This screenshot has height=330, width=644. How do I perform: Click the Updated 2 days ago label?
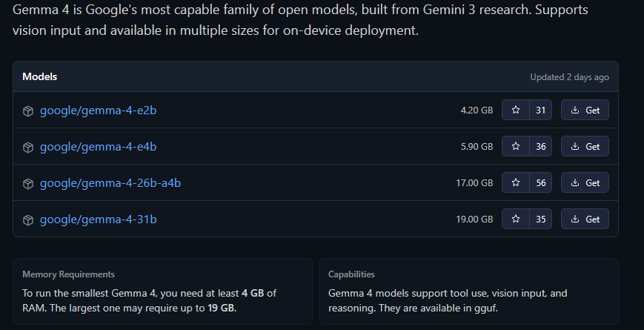coord(569,77)
